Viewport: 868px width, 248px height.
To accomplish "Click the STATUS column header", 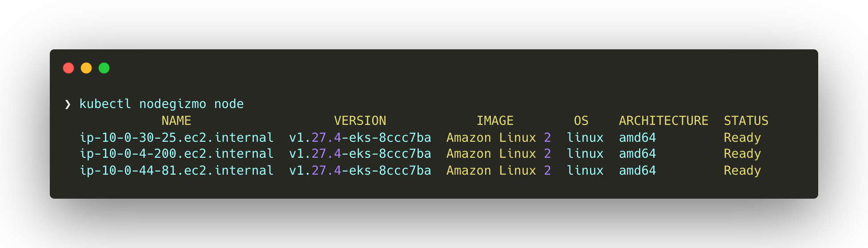I will pos(746,121).
